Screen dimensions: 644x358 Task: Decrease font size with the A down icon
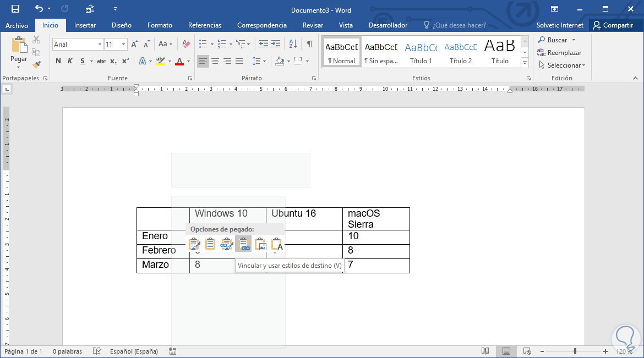pyautogui.click(x=147, y=45)
